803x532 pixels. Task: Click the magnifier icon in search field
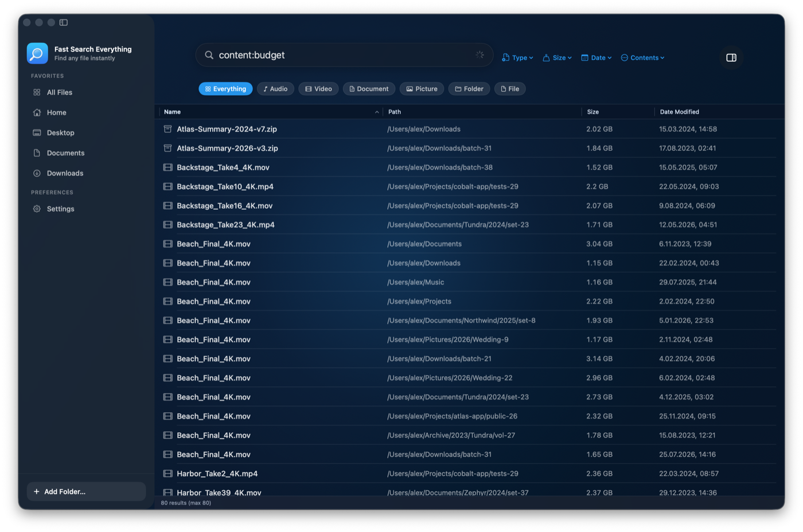(209, 55)
